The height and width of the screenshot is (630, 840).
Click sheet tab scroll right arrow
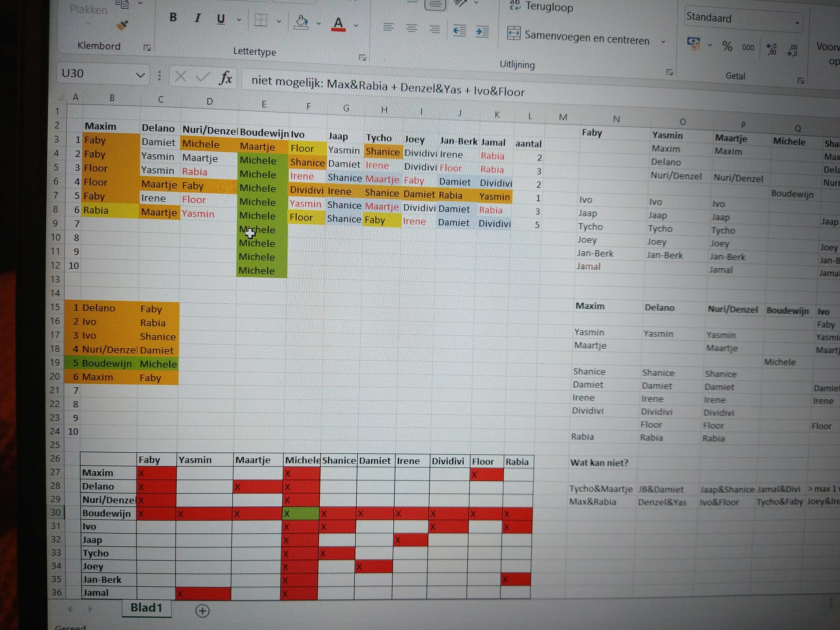pos(90,609)
